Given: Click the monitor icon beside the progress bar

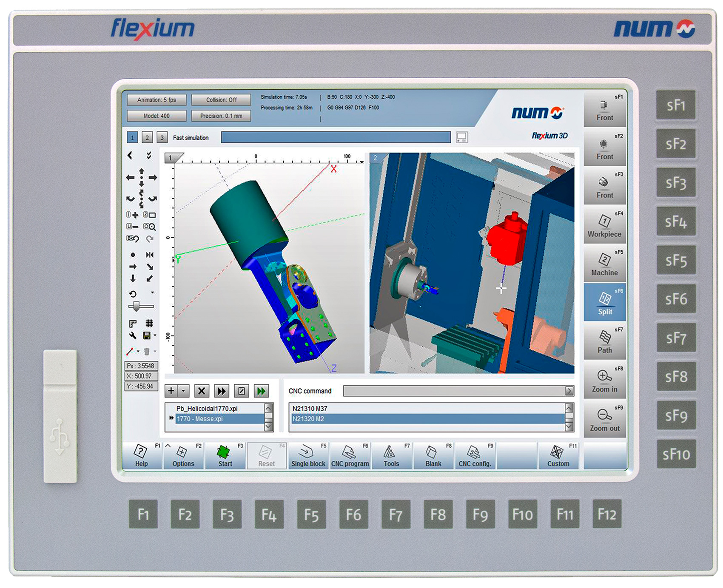Looking at the screenshot, I should pyautogui.click(x=462, y=137).
